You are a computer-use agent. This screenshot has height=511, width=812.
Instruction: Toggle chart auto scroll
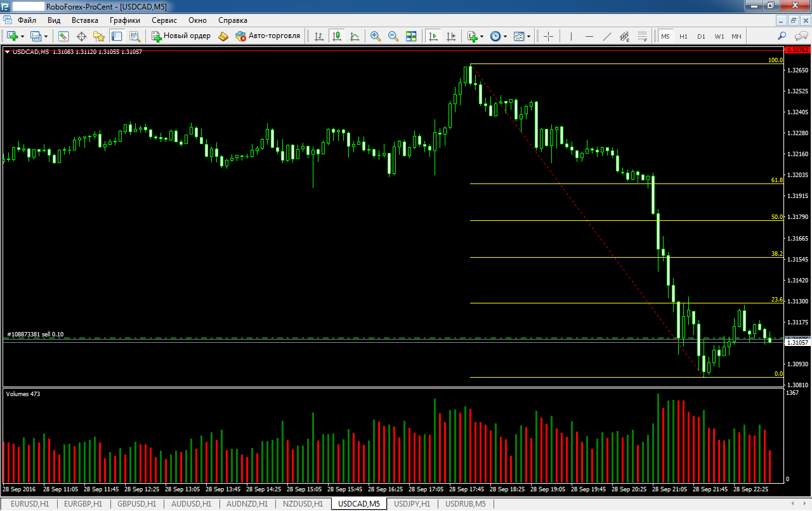click(433, 36)
